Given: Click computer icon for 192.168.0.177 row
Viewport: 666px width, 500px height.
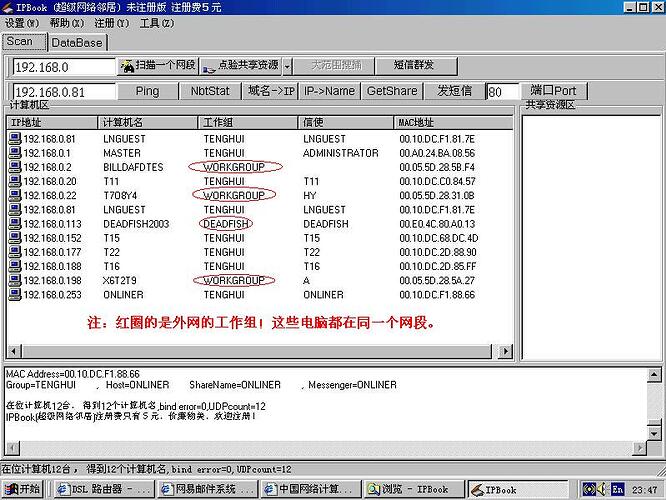Looking at the screenshot, I should pos(15,252).
